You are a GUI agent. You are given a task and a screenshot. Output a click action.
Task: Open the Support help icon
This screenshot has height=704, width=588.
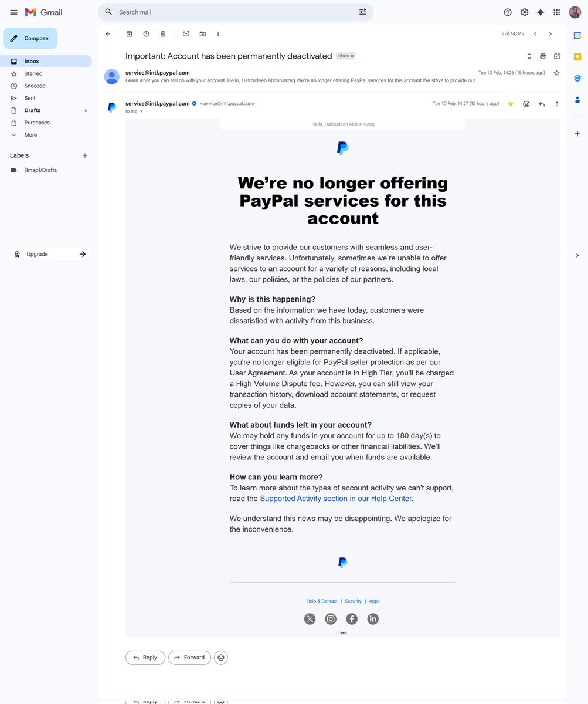coord(508,12)
